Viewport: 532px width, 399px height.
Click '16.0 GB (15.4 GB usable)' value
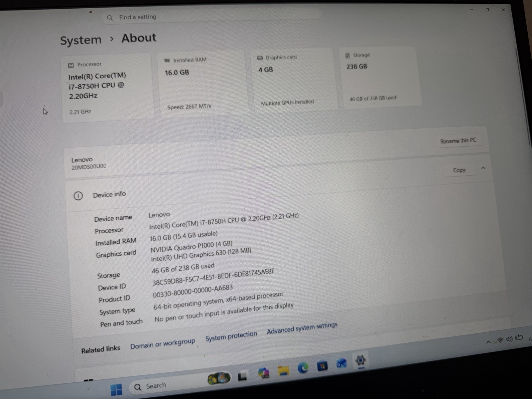click(x=184, y=236)
